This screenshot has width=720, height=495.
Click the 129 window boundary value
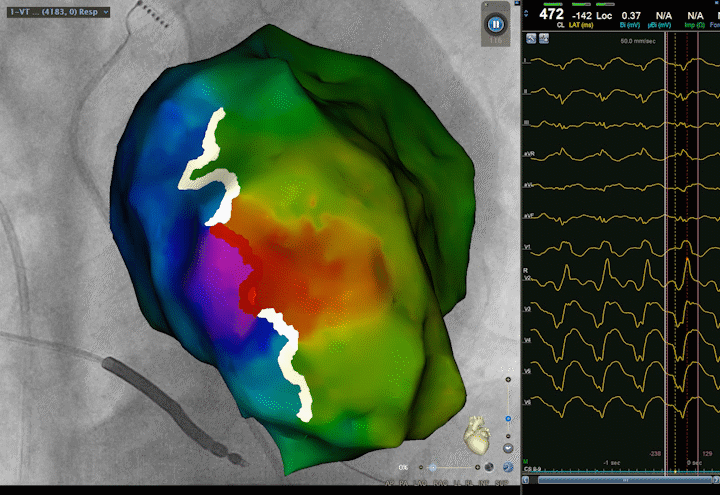[707, 454]
